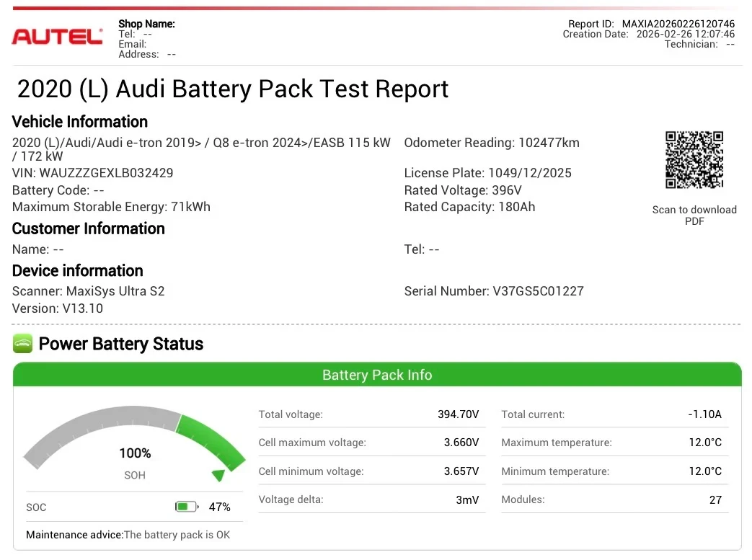The width and height of the screenshot is (752, 560).
Task: Click the Customer Information heading
Action: (x=88, y=228)
